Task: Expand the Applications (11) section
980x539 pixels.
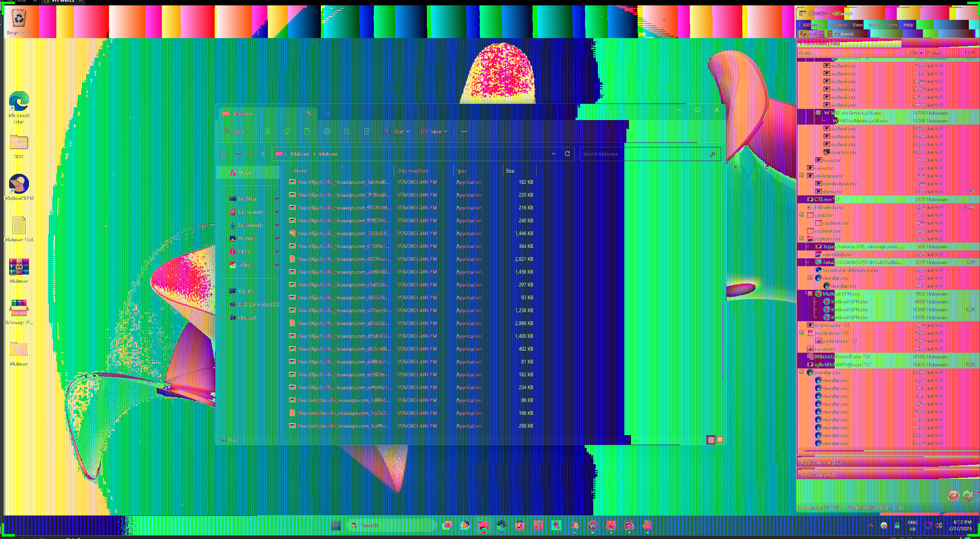Action: coord(821,462)
